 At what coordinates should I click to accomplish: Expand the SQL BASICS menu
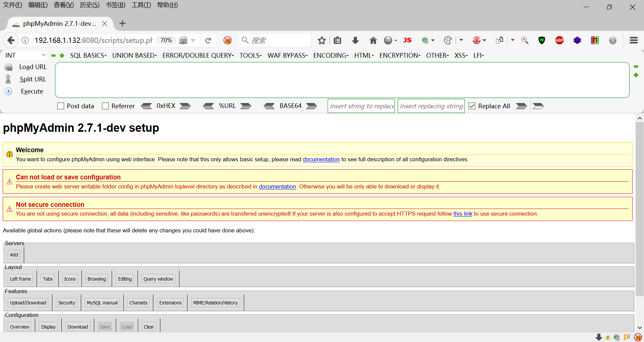click(x=88, y=55)
